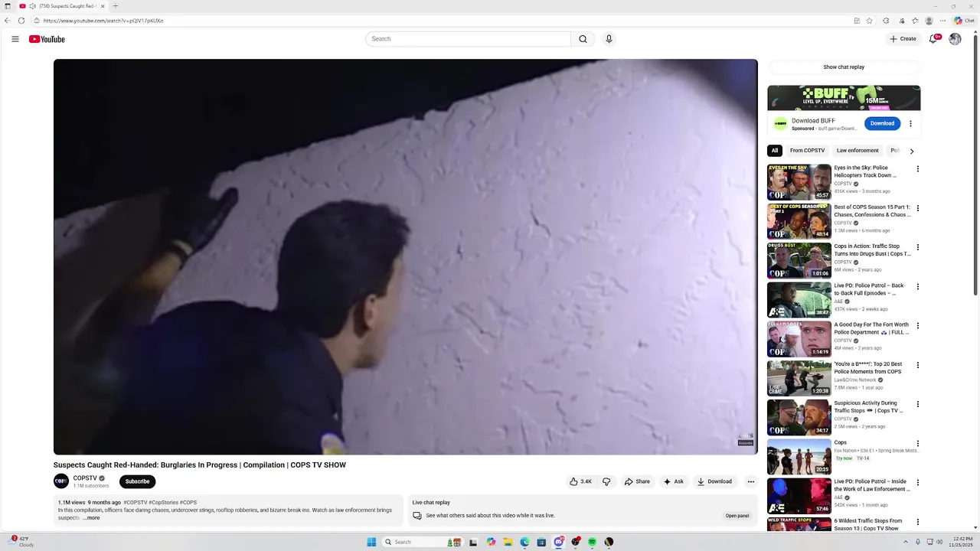980x551 pixels.
Task: Open the weather widget on taskbar
Action: 21,542
